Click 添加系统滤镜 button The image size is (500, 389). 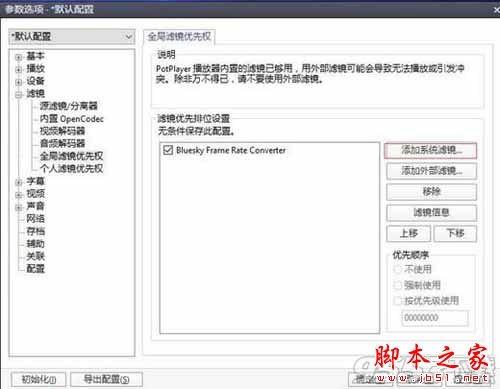[431, 151]
